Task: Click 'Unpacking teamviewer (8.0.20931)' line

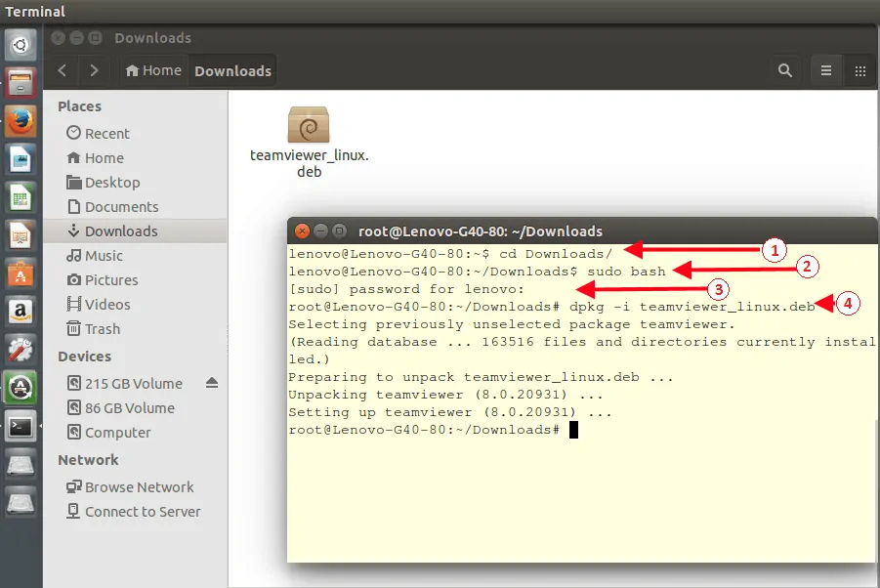Action: (445, 395)
